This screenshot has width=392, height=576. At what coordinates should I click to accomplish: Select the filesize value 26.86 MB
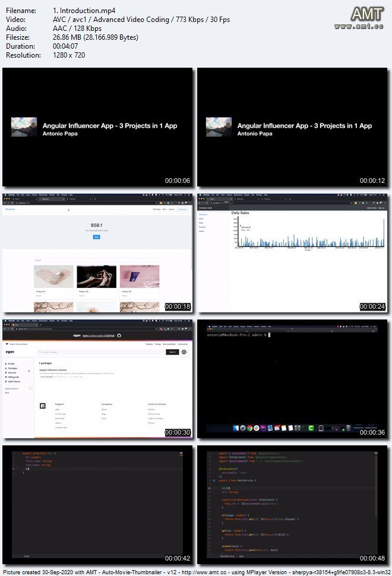(67, 37)
